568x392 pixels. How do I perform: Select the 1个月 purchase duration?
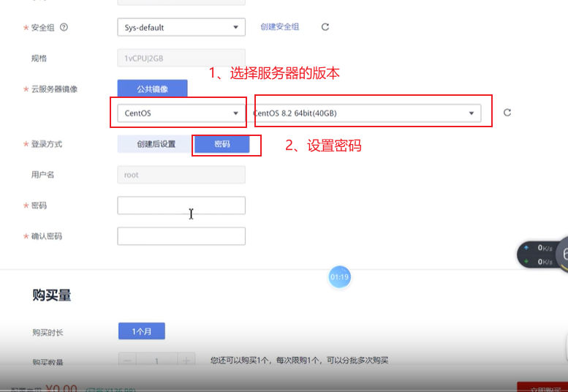(142, 331)
